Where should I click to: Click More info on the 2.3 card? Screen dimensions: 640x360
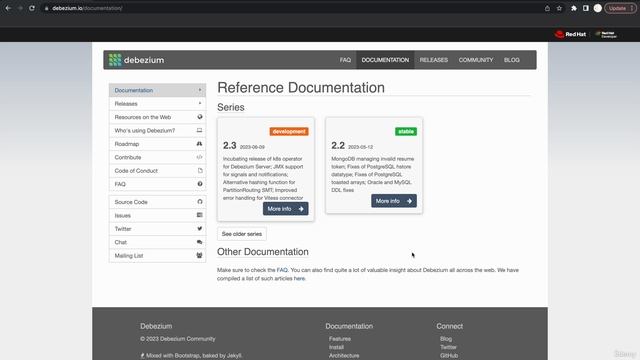(285, 209)
